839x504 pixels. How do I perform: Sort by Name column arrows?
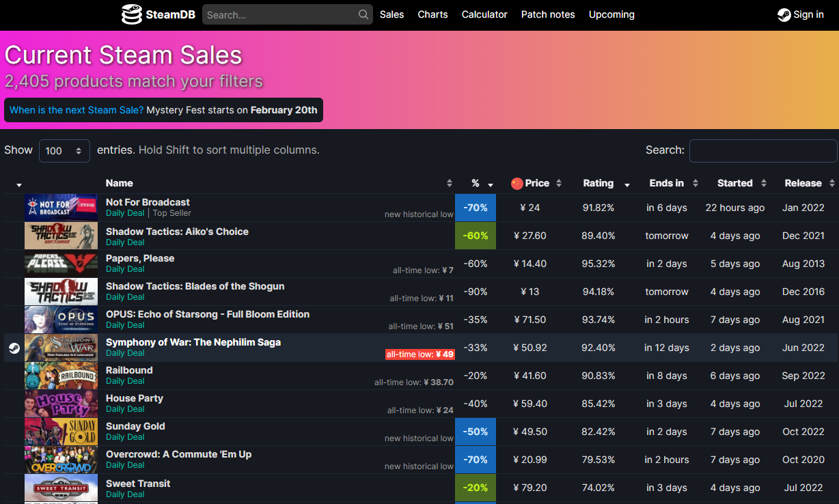point(449,183)
